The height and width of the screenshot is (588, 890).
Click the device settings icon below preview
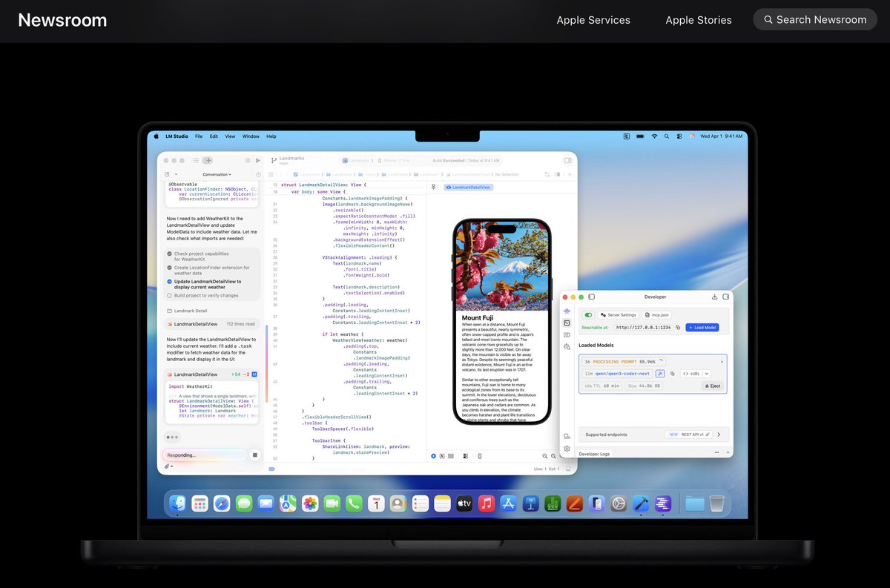pyautogui.click(x=466, y=456)
